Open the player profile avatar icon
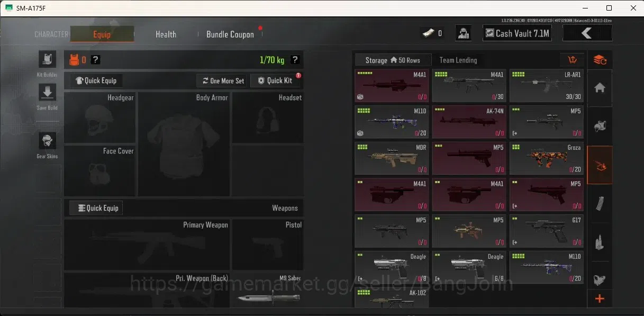Image resolution: width=644 pixels, height=316 pixels. coord(464,33)
